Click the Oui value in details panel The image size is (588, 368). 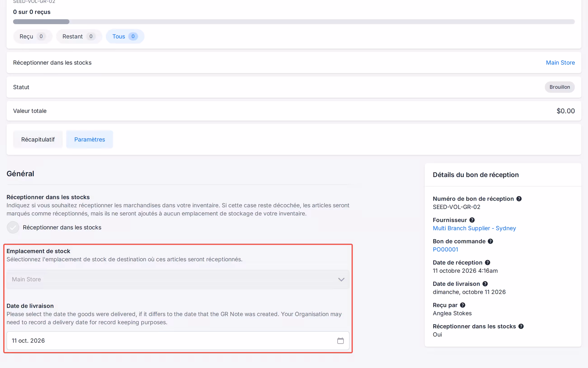pyautogui.click(x=437, y=335)
